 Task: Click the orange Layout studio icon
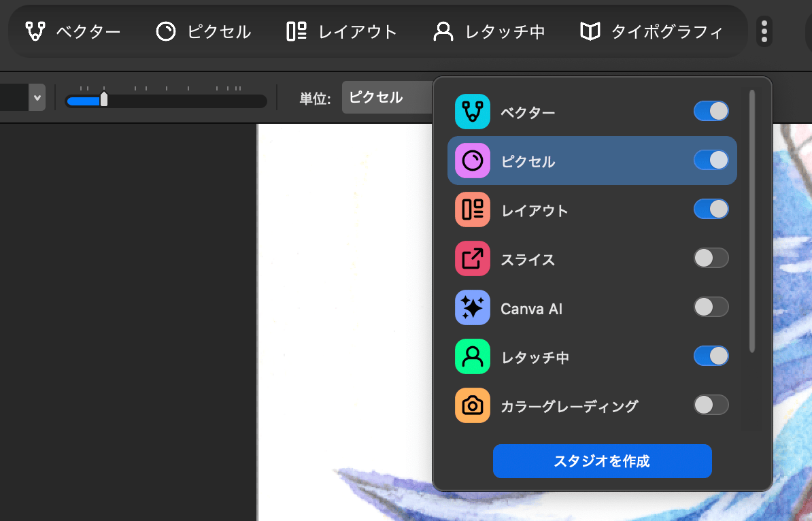(x=472, y=209)
